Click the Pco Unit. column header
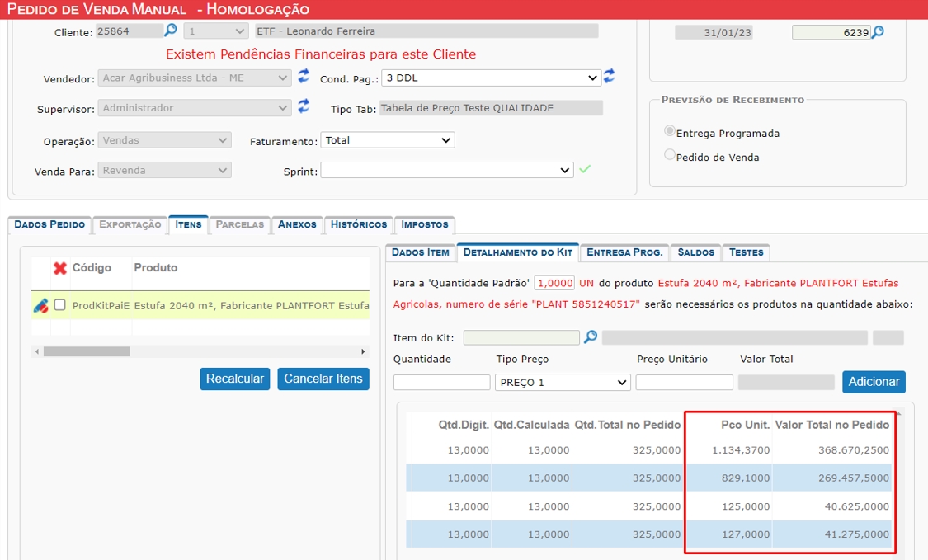The width and height of the screenshot is (928, 560). tap(745, 425)
